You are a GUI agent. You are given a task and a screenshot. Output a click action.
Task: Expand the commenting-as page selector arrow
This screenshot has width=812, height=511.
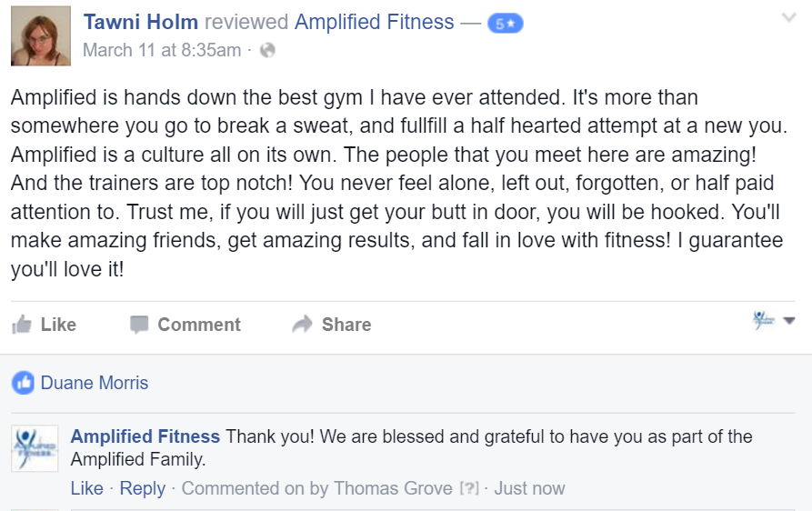[x=788, y=321]
